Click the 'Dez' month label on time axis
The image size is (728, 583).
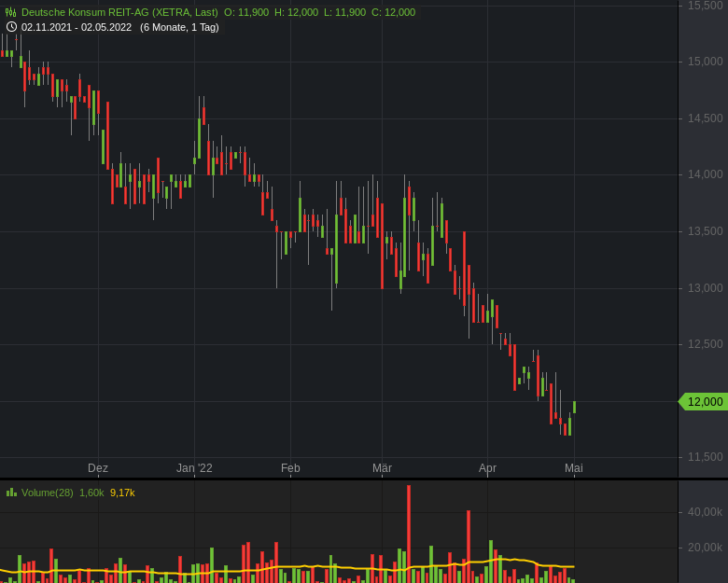point(98,468)
